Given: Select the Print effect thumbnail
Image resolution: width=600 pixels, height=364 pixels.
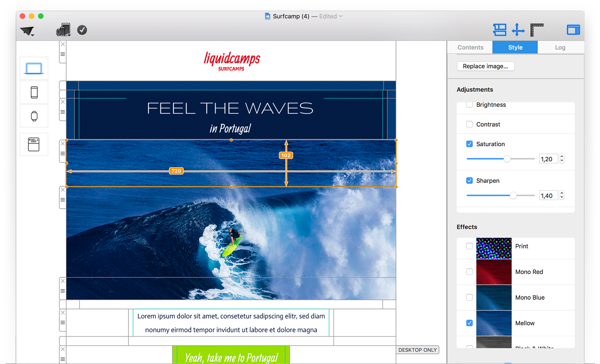Looking at the screenshot, I should click(x=494, y=248).
